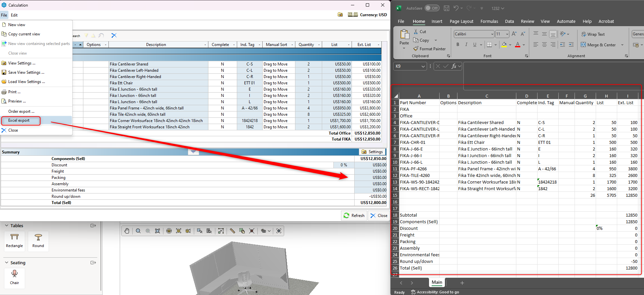Click Close button next to Refresh
The height and width of the screenshot is (295, 644).
[379, 215]
